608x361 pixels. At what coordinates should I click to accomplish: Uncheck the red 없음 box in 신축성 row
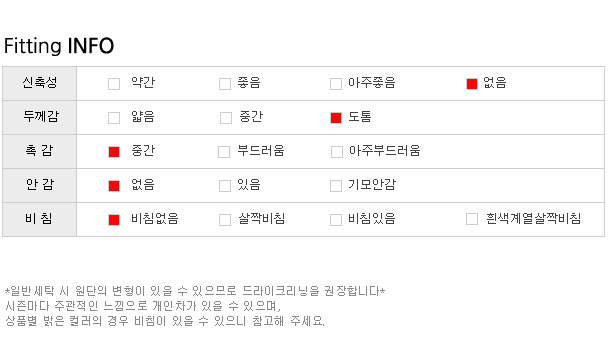click(472, 84)
